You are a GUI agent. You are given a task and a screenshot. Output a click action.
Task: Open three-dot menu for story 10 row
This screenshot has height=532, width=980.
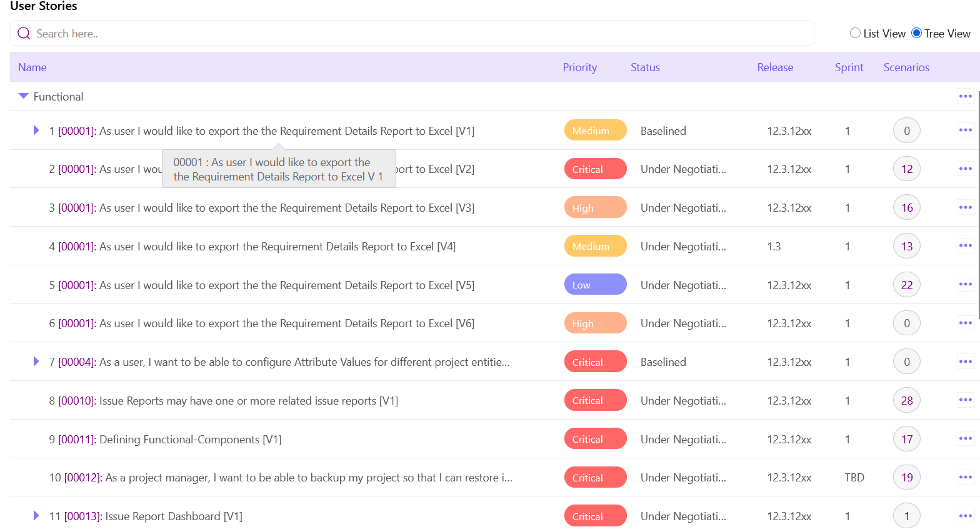[965, 477]
